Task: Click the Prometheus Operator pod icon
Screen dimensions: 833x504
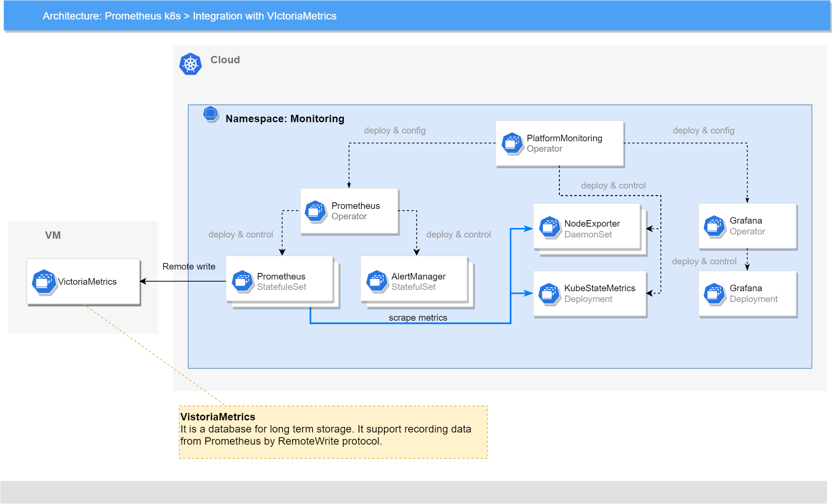Action: [316, 211]
